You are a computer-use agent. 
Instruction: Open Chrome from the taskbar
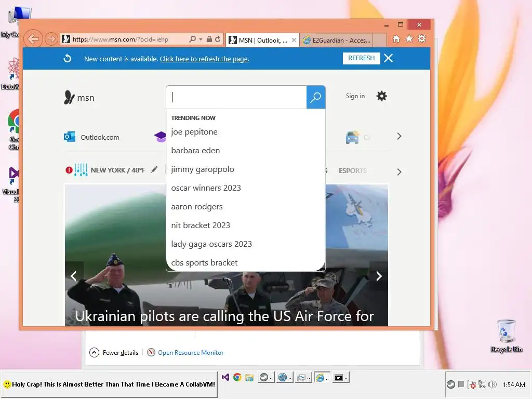pos(237,377)
